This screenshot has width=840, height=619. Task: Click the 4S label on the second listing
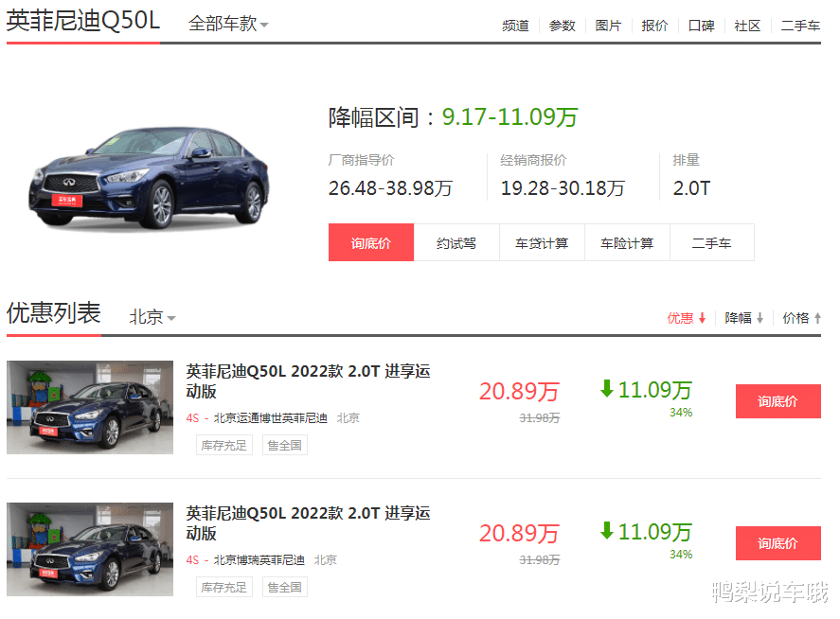[x=192, y=560]
